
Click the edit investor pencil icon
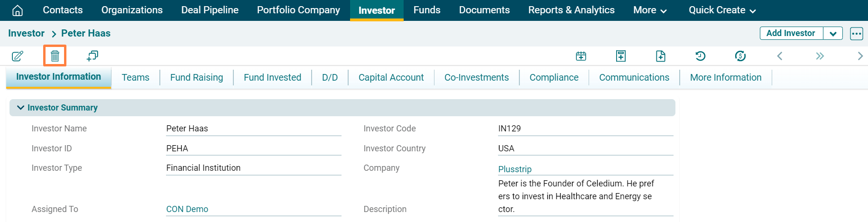pyautogui.click(x=18, y=56)
